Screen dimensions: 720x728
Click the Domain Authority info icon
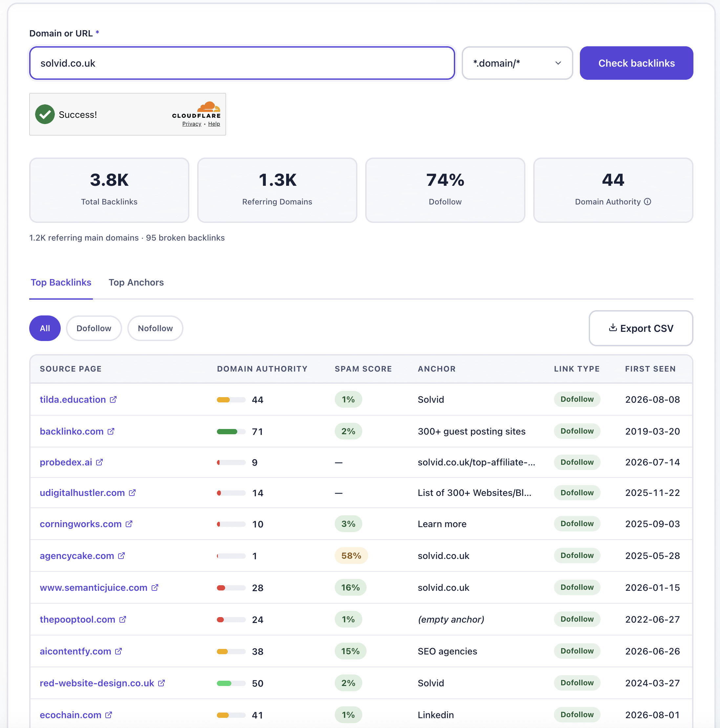click(x=647, y=202)
